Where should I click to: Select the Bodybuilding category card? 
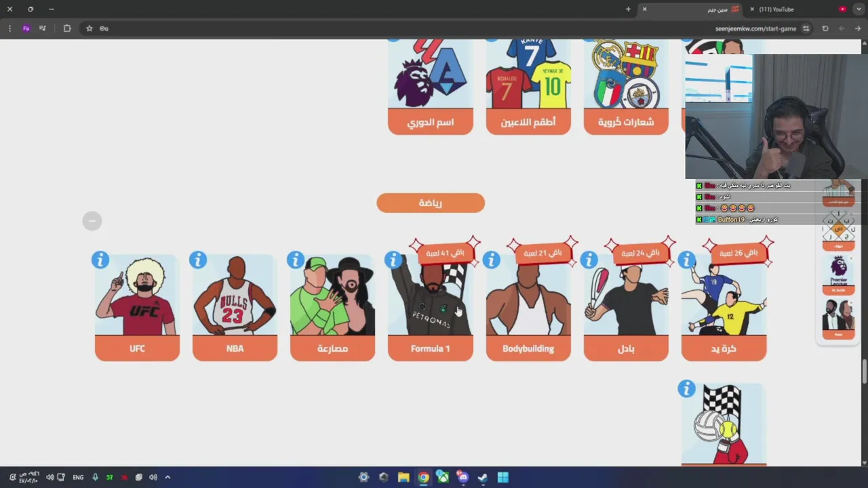(x=528, y=308)
